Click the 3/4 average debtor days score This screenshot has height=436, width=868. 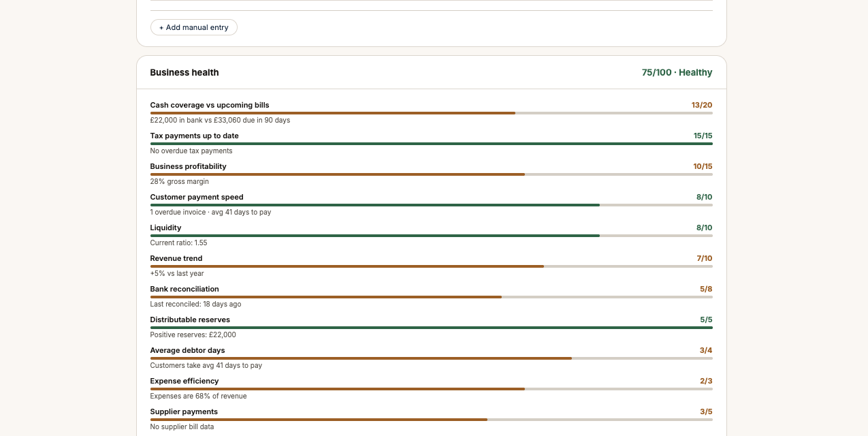706,350
